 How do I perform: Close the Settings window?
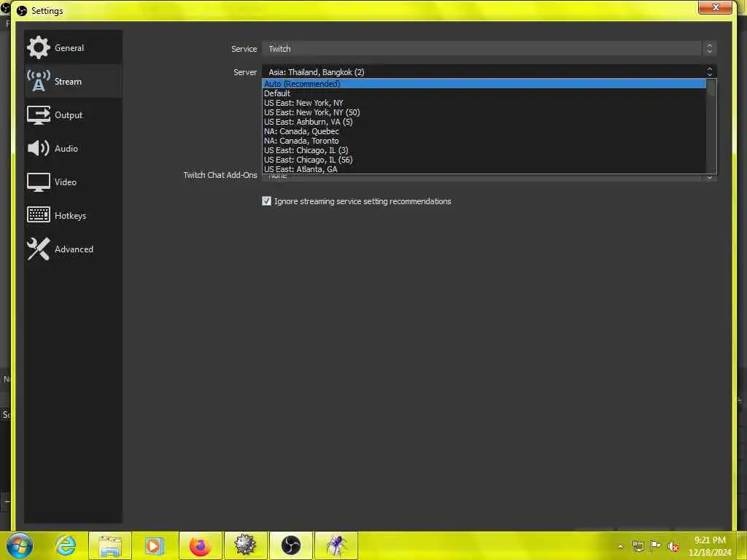[715, 7]
